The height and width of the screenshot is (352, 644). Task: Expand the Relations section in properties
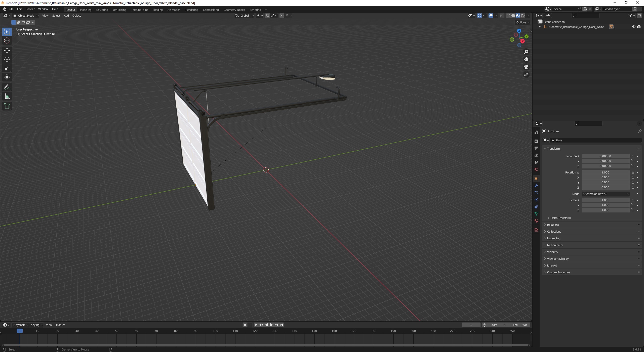pyautogui.click(x=552, y=225)
